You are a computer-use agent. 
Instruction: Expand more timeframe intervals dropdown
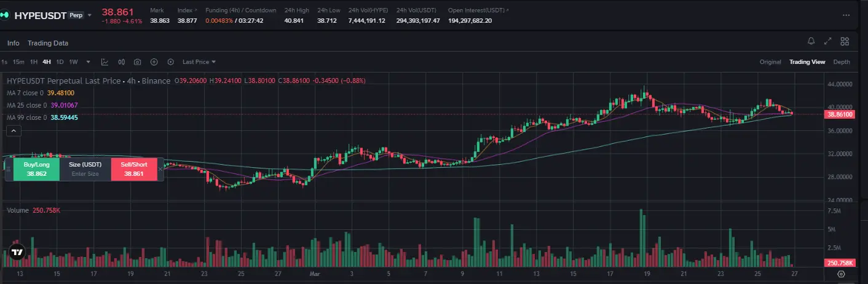pyautogui.click(x=89, y=62)
